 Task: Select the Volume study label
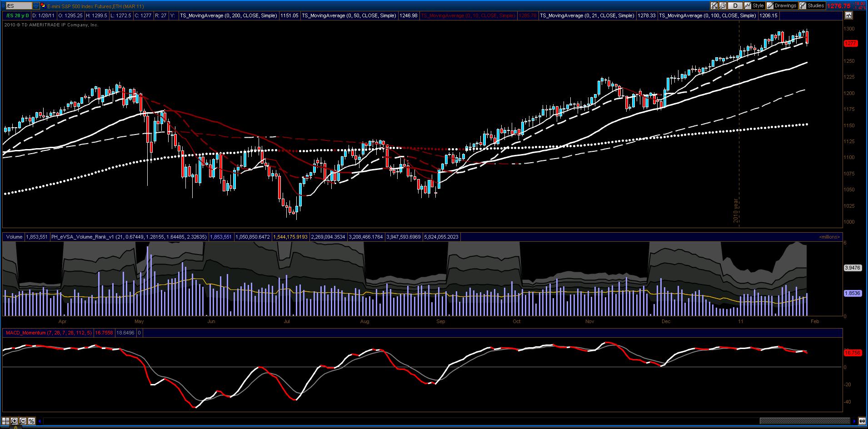[x=14, y=237]
